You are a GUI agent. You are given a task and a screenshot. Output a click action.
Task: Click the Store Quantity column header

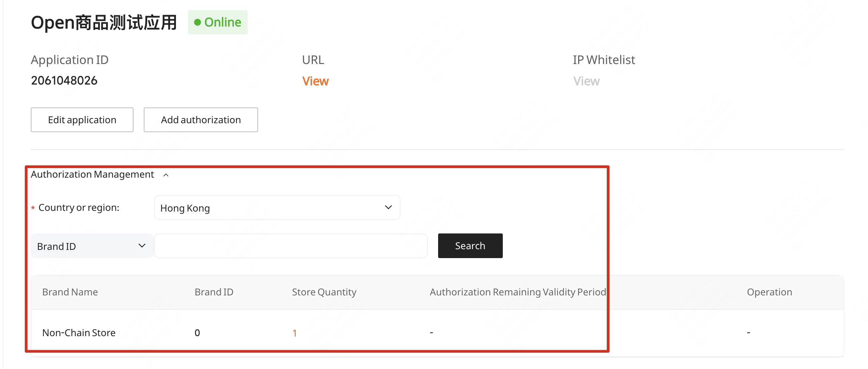[324, 292]
